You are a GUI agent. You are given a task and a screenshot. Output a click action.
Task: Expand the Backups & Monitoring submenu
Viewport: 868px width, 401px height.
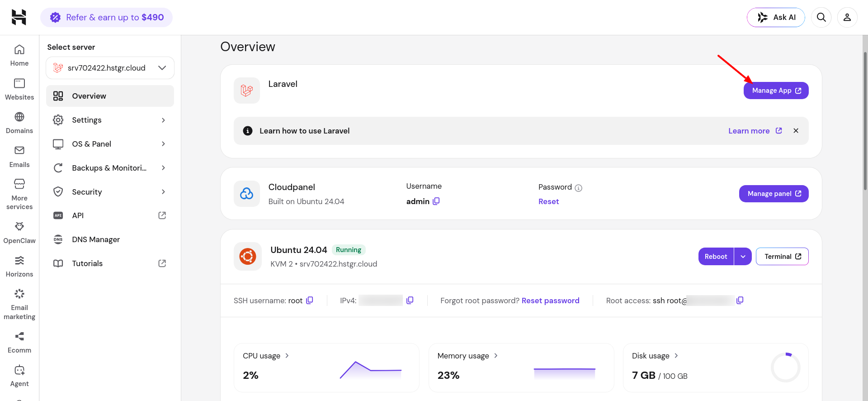coord(110,168)
